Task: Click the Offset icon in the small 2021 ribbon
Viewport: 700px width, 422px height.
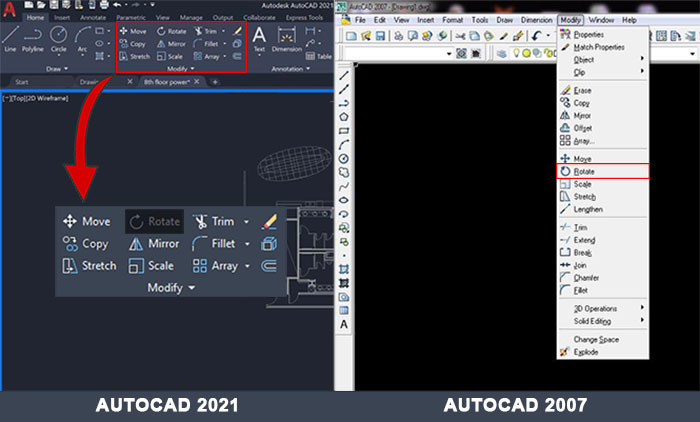Action: 238,56
